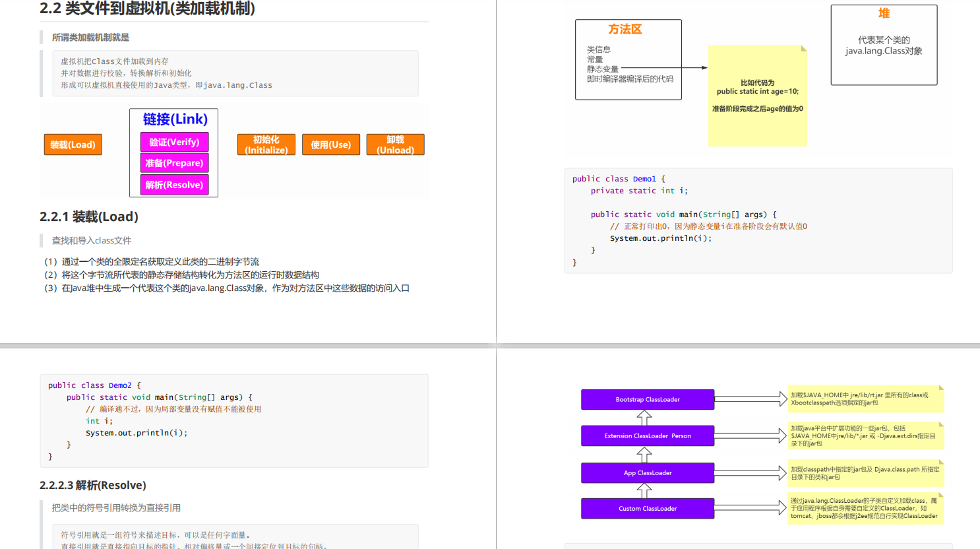Click the 堆 box title
Viewport: 980px width, 549px height.
pyautogui.click(x=884, y=13)
